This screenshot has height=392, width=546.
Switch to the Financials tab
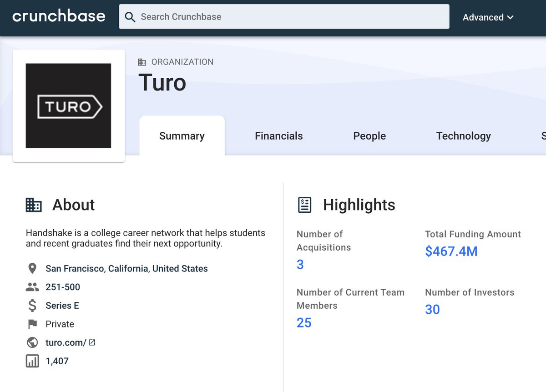pyautogui.click(x=279, y=136)
